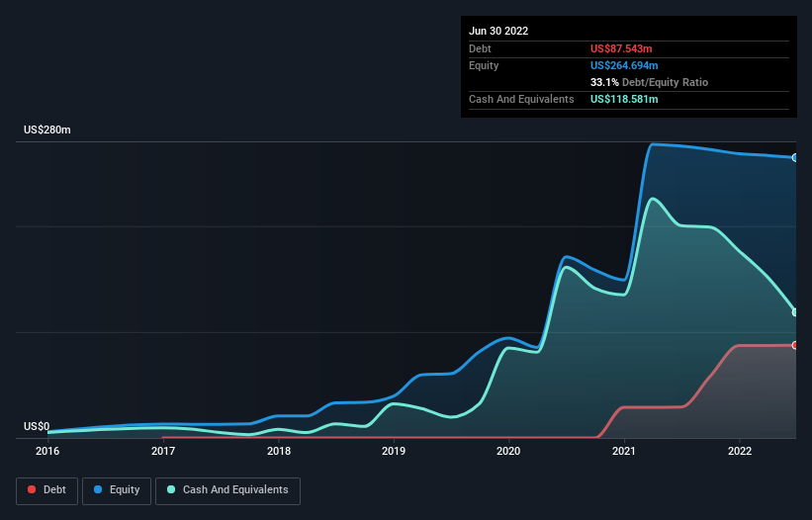The height and width of the screenshot is (520, 812).
Task: Click the US$87.543m debt value
Action: 621,48
